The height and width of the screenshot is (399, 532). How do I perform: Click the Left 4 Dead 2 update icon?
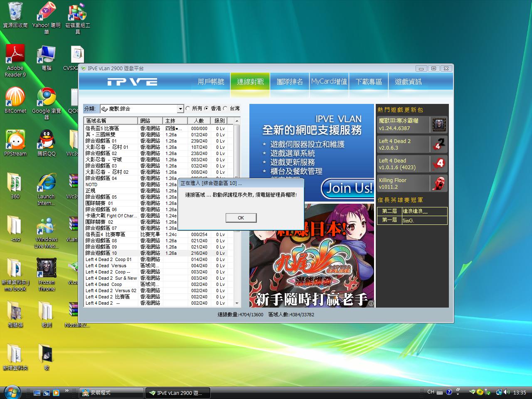point(439,144)
